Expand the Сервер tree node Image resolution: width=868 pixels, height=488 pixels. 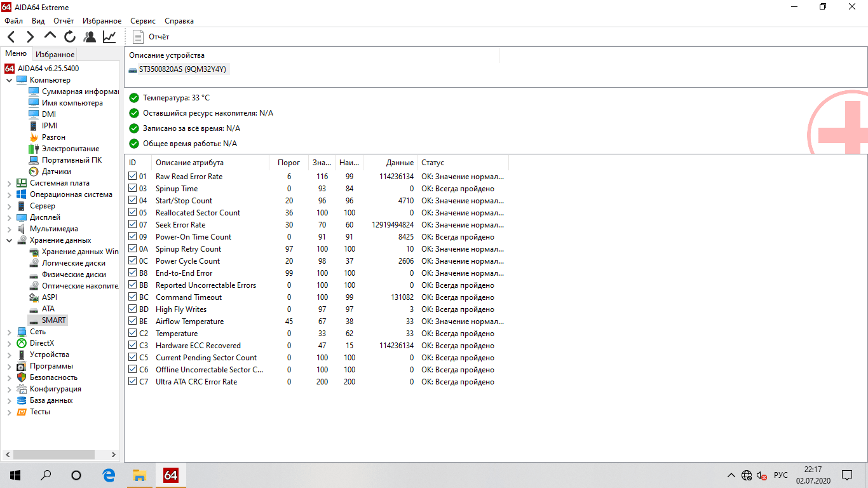click(x=9, y=206)
